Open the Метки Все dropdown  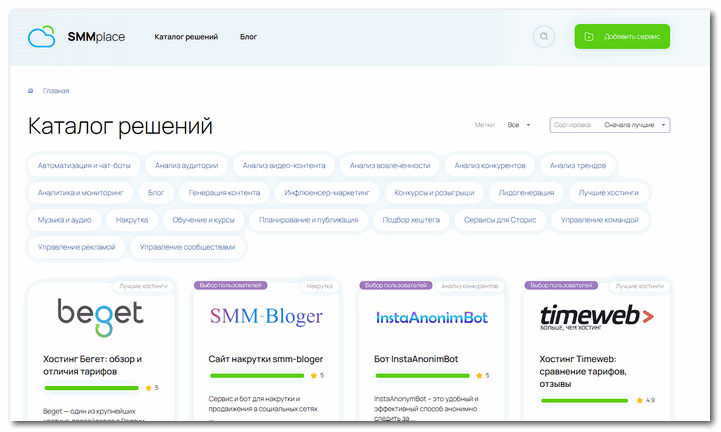click(519, 125)
